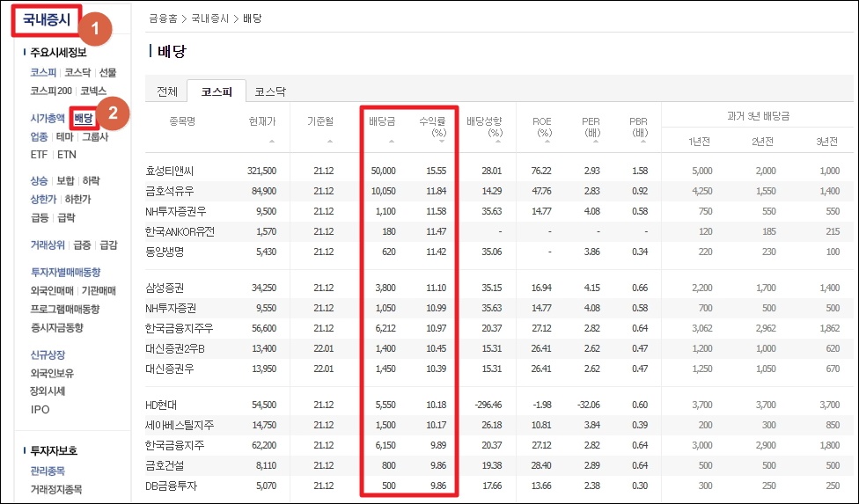Open 배당 sidebar link
The height and width of the screenshot is (504, 859).
pyautogui.click(x=84, y=118)
